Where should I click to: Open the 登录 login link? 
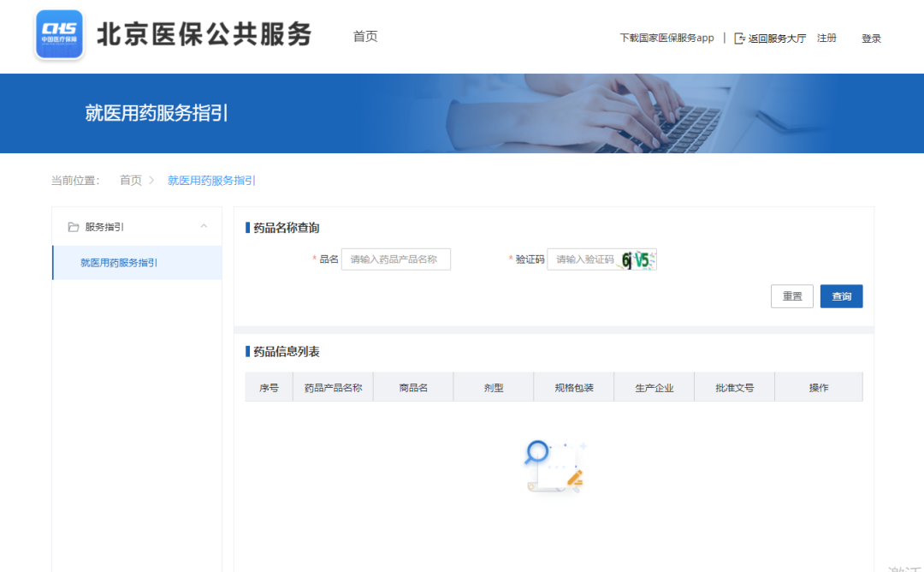(871, 38)
